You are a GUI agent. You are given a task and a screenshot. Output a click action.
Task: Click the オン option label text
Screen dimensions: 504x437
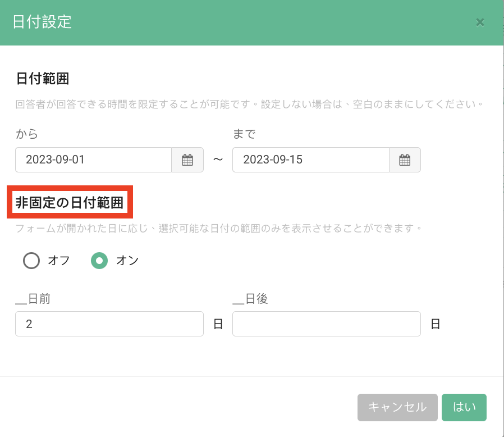coord(127,260)
